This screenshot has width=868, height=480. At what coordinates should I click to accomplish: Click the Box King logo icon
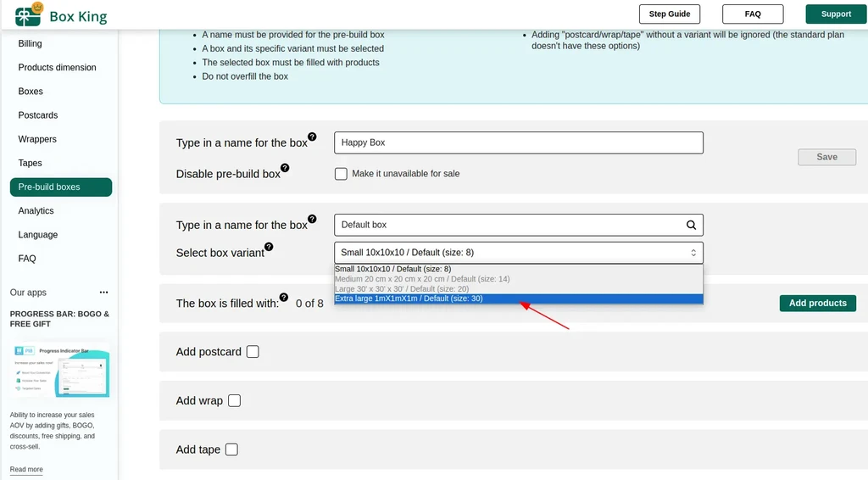29,15
